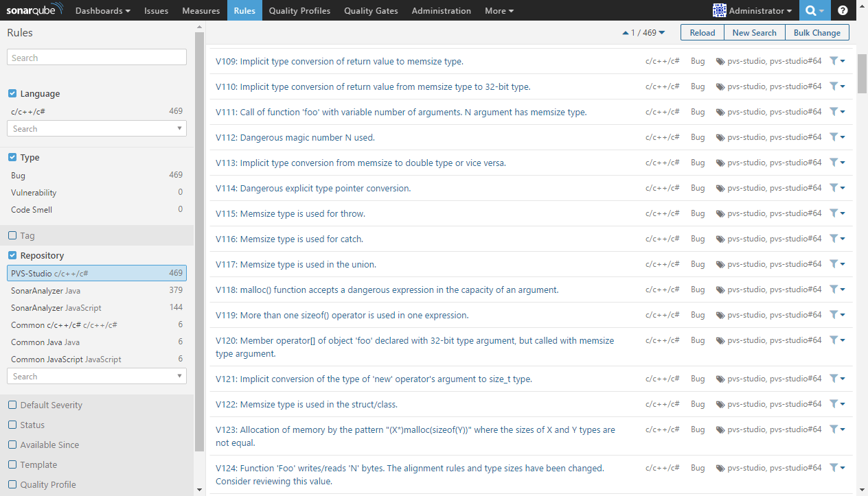Select the Rules tab in navigation

point(244,10)
